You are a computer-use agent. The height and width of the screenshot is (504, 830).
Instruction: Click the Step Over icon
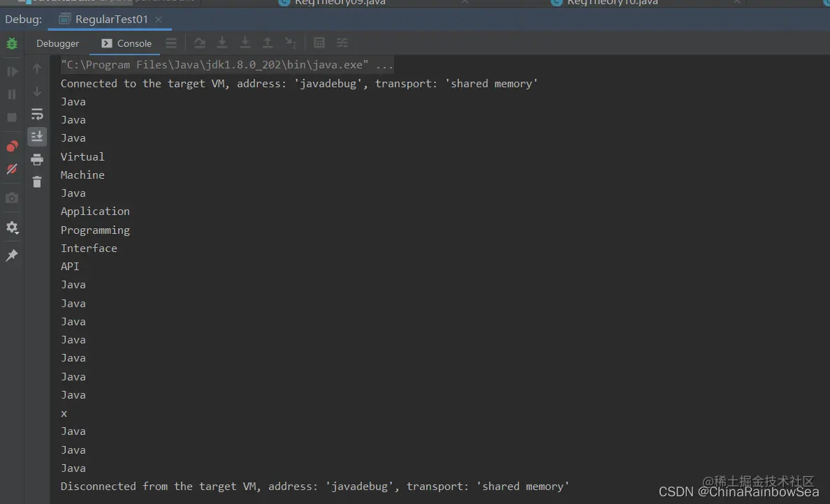click(200, 43)
